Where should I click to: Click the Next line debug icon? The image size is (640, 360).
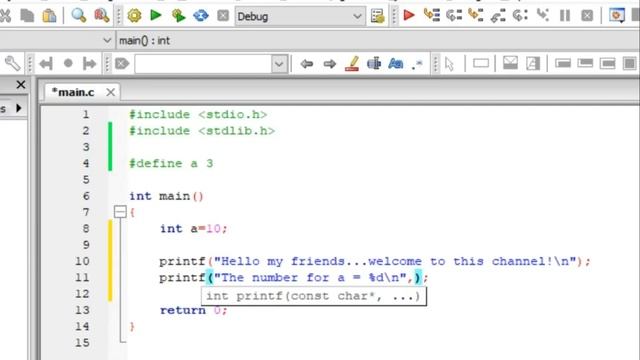[454, 16]
